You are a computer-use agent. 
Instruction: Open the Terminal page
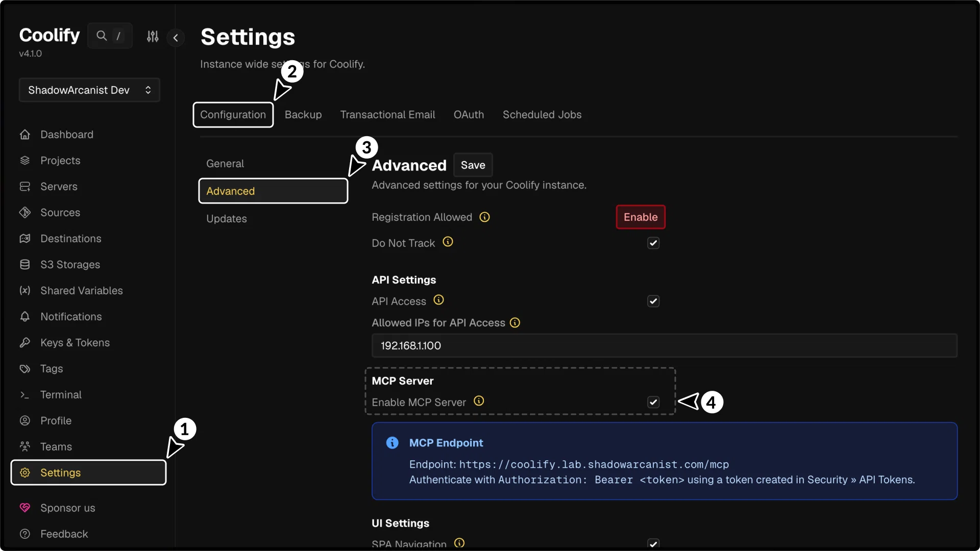pyautogui.click(x=61, y=395)
